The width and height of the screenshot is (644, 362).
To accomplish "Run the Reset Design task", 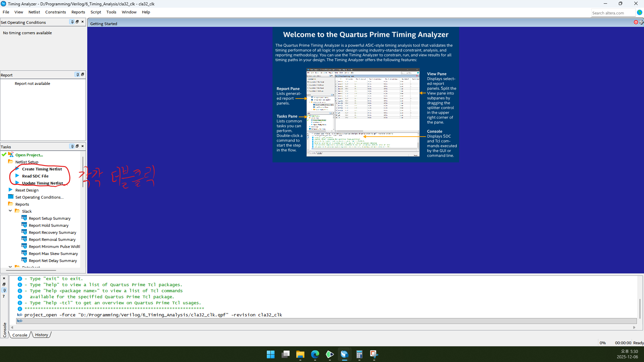I will pyautogui.click(x=26, y=190).
